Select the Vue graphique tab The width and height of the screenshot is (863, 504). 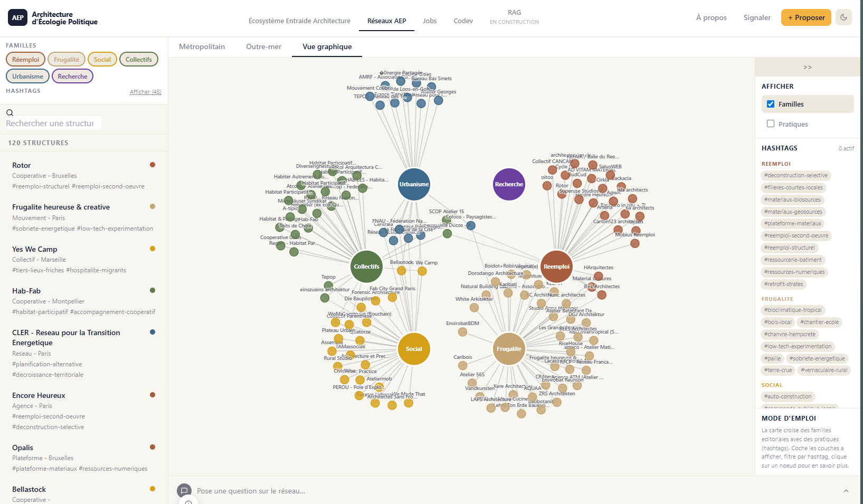(327, 46)
